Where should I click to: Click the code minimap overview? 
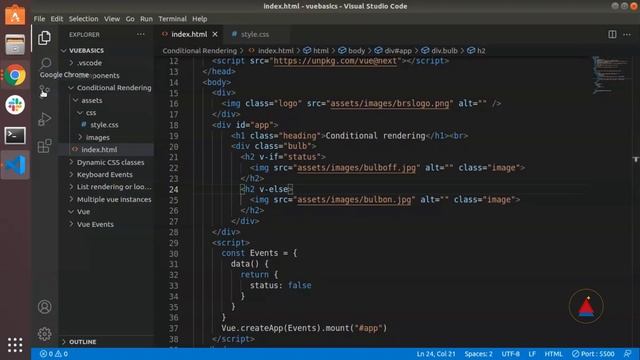click(x=610, y=76)
